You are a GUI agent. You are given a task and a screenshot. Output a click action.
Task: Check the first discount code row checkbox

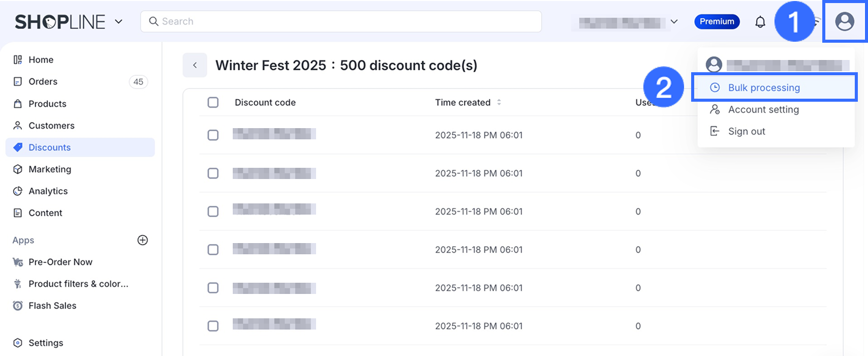(213, 135)
